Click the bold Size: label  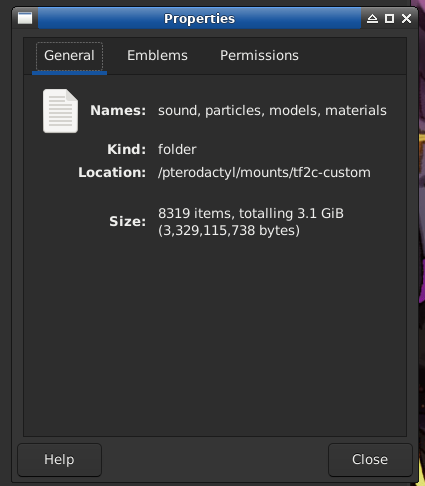pyautogui.click(x=128, y=222)
